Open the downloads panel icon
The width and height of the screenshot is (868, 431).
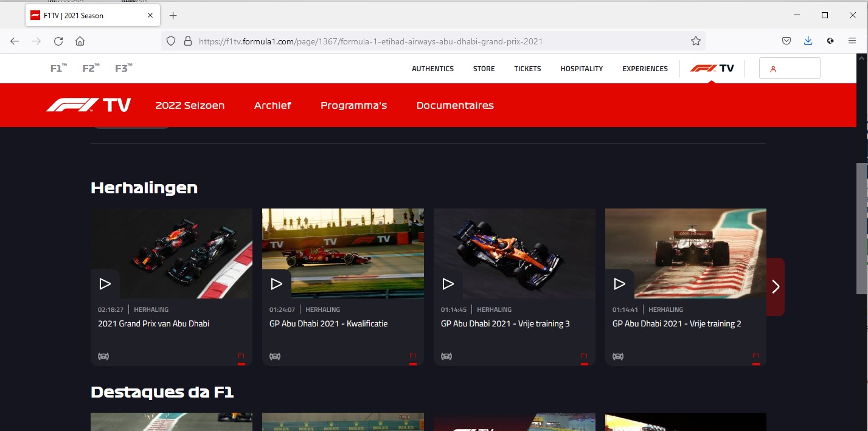pos(808,41)
